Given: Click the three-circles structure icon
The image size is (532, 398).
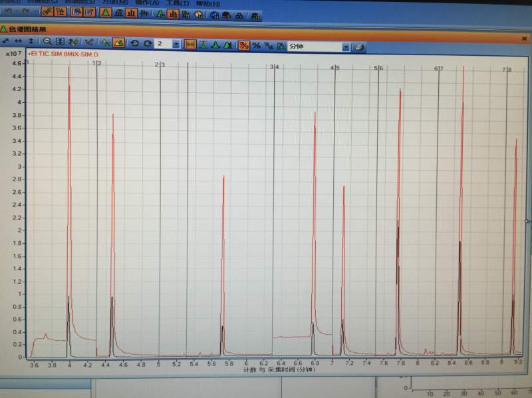Looking at the screenshot, I should click(x=239, y=16).
